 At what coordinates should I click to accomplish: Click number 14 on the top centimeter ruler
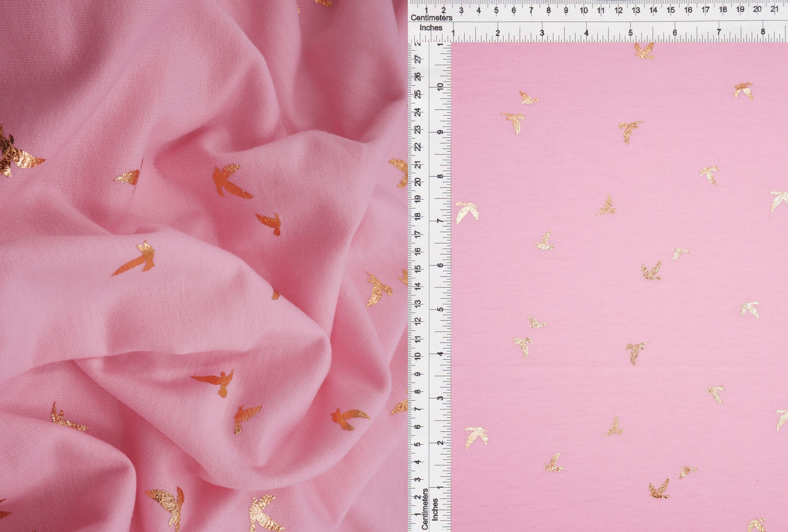pyautogui.click(x=653, y=10)
